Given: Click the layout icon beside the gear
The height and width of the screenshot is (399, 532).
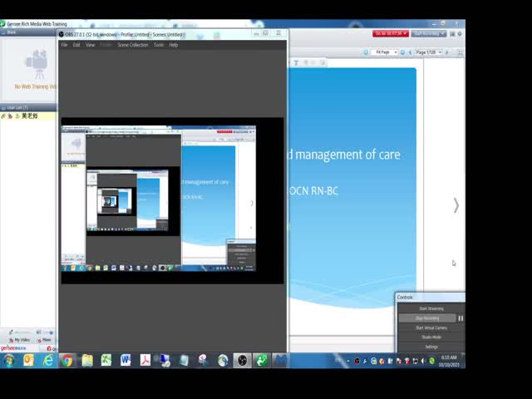Looking at the screenshot, I should [452, 34].
